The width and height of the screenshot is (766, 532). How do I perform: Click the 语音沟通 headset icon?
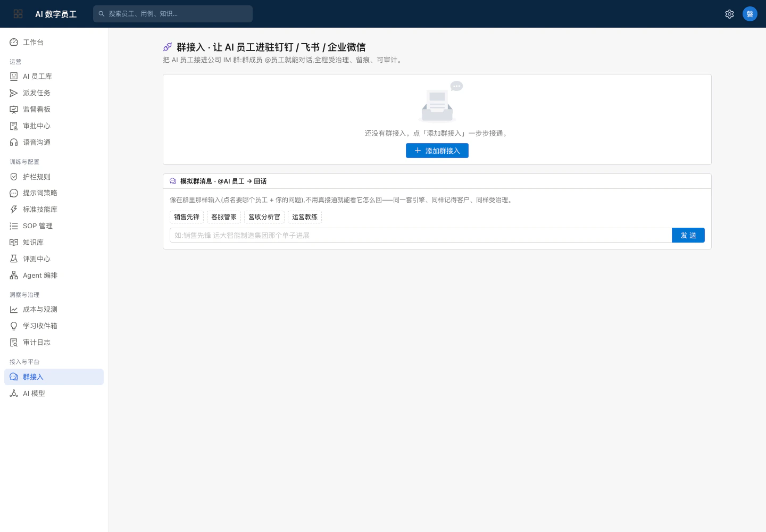(14, 143)
